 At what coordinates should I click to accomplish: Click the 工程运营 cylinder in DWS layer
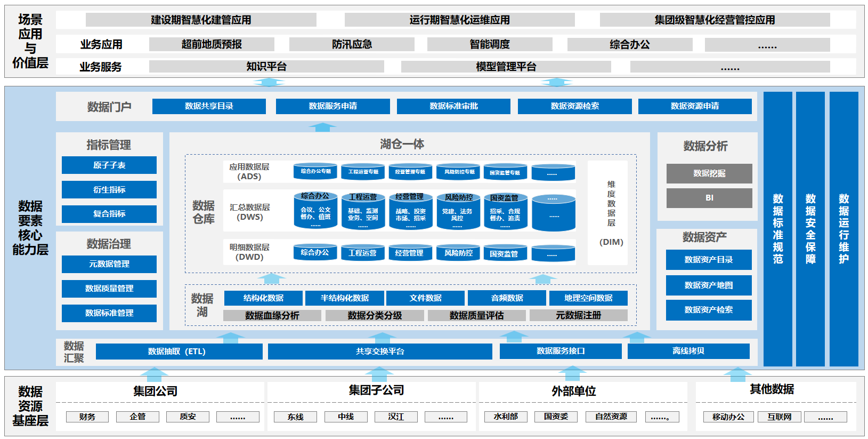[363, 212]
